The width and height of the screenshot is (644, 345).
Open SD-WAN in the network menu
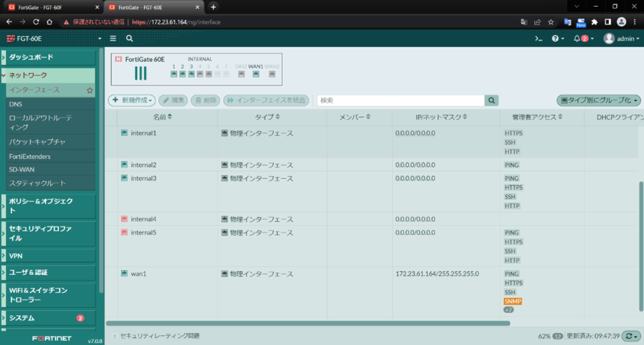(51, 169)
